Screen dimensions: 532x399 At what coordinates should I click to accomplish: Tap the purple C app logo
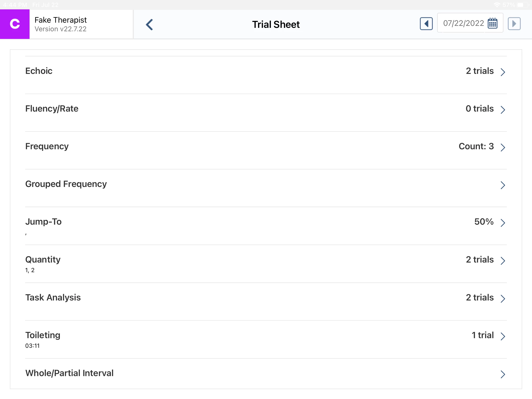click(x=15, y=24)
